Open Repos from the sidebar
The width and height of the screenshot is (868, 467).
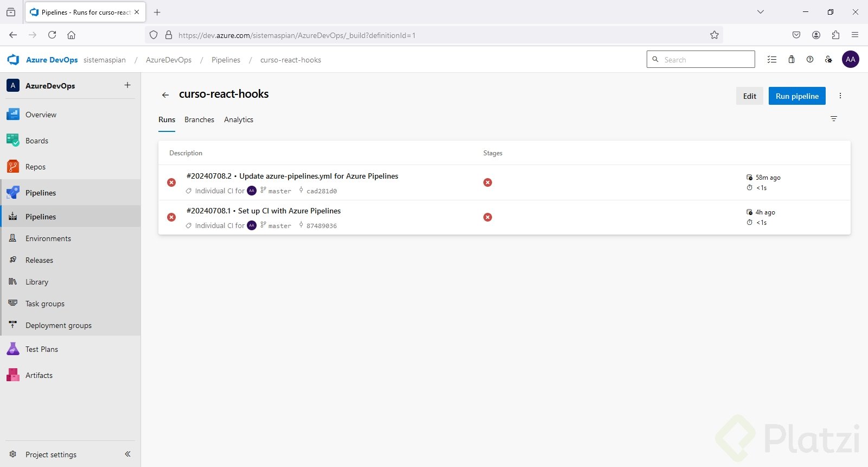[35, 167]
